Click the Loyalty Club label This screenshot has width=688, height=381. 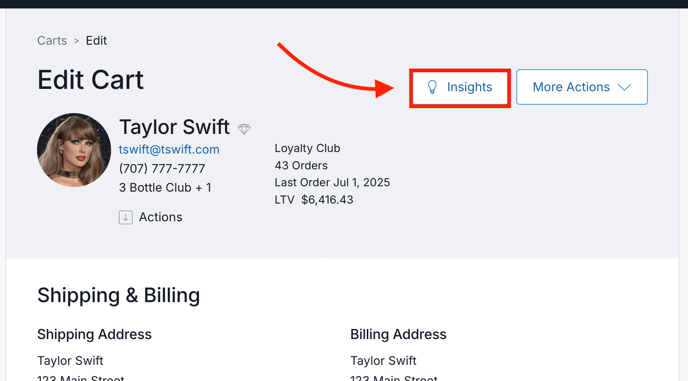pos(307,148)
